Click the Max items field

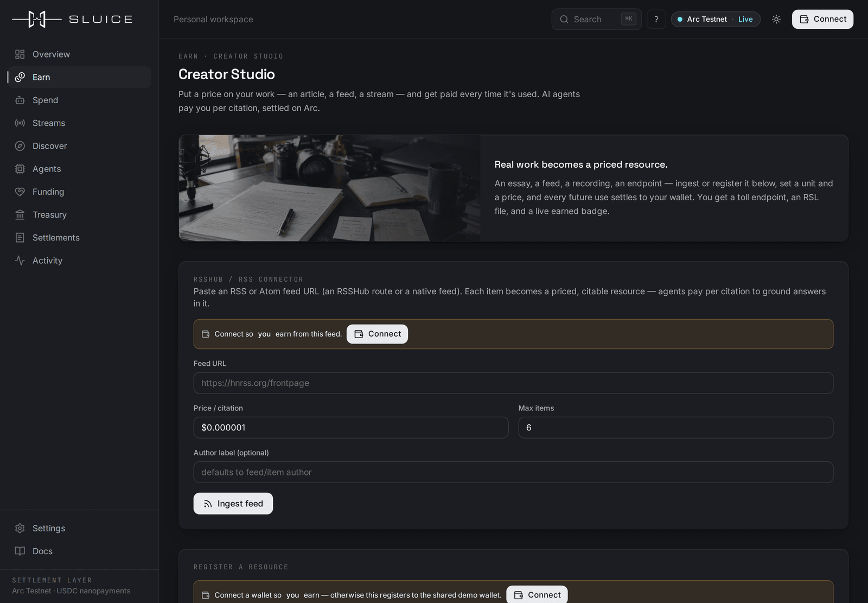(676, 428)
